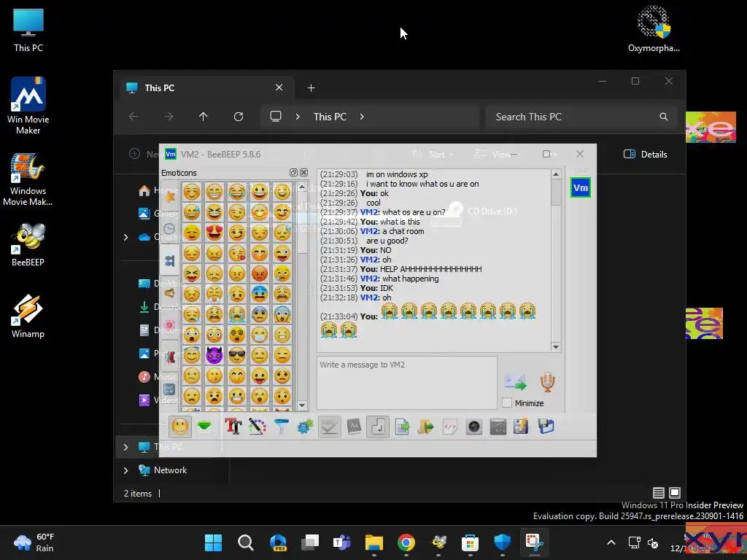Record a voice message with the microphone
Image resolution: width=747 pixels, height=560 pixels.
pyautogui.click(x=547, y=382)
